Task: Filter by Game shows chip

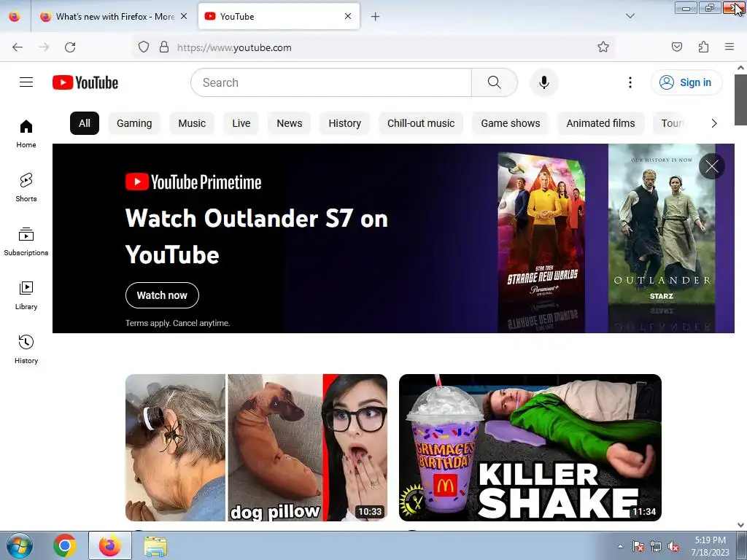Action: click(x=510, y=123)
